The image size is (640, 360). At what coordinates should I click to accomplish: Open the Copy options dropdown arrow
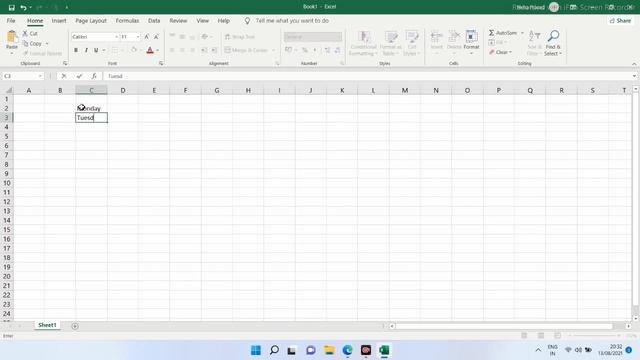[47, 43]
